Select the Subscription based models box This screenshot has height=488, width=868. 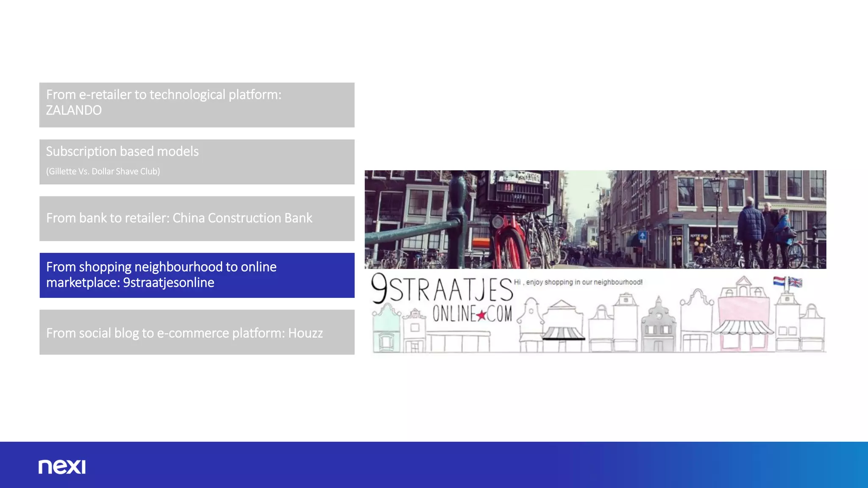click(x=197, y=161)
